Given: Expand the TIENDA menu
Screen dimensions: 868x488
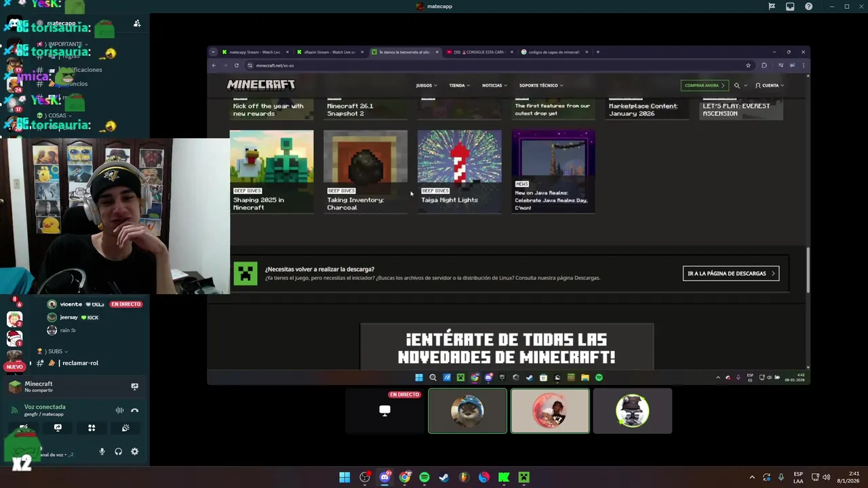Looking at the screenshot, I should pyautogui.click(x=459, y=85).
